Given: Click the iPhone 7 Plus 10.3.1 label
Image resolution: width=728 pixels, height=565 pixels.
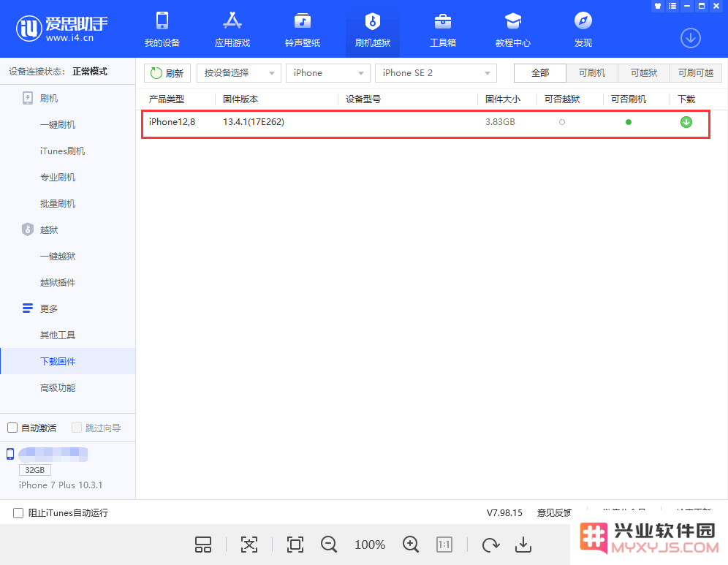Looking at the screenshot, I should (x=61, y=485).
